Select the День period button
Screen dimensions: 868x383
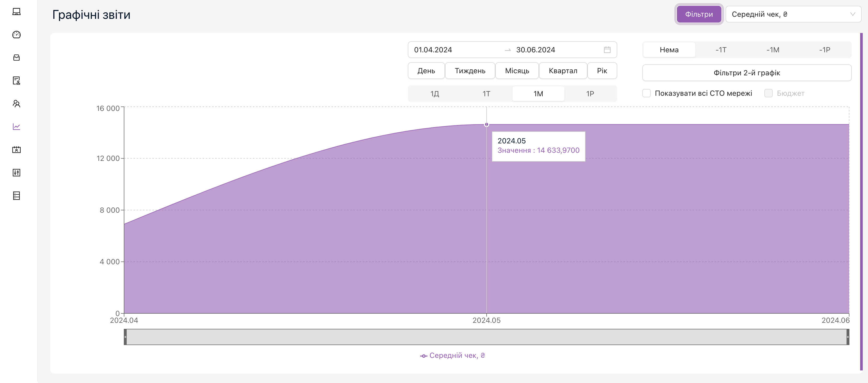[x=426, y=71]
